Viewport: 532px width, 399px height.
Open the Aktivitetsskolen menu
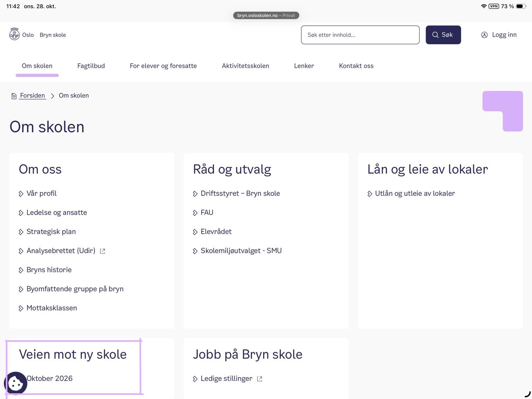[x=245, y=66]
